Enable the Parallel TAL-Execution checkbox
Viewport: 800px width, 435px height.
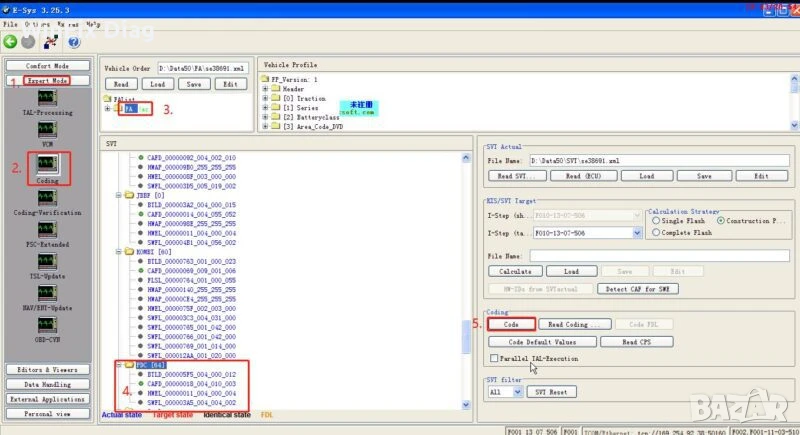[494, 357]
